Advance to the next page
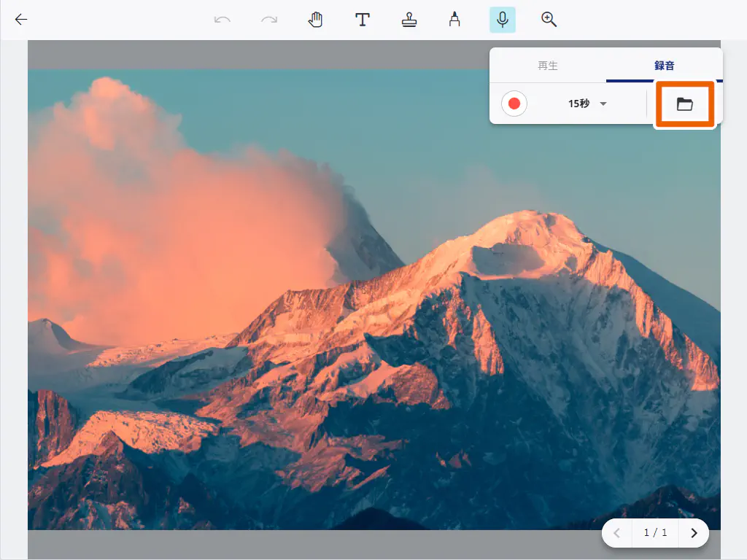This screenshot has height=560, width=747. (694, 533)
